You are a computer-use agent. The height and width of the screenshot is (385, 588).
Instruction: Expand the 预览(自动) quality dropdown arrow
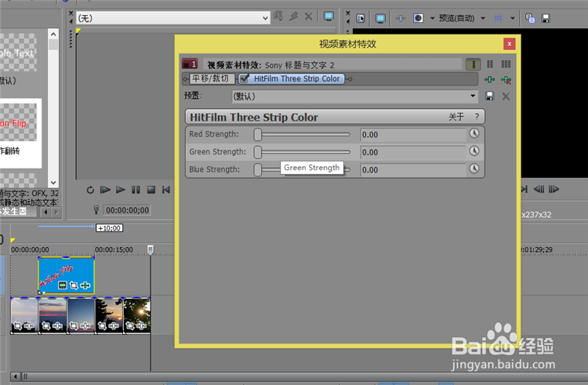483,18
